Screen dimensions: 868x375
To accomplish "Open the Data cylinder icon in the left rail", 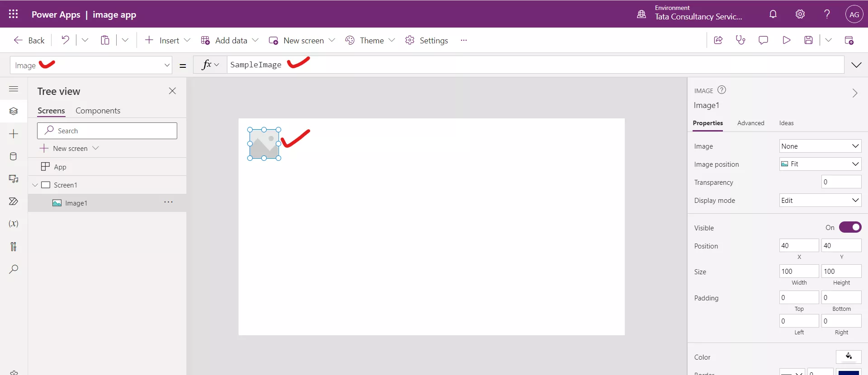I will 14,156.
